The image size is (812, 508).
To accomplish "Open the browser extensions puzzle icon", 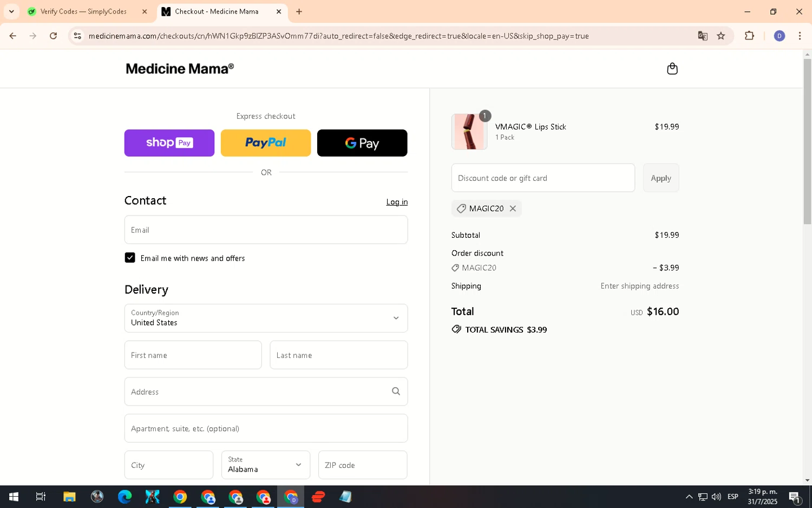I will (749, 36).
